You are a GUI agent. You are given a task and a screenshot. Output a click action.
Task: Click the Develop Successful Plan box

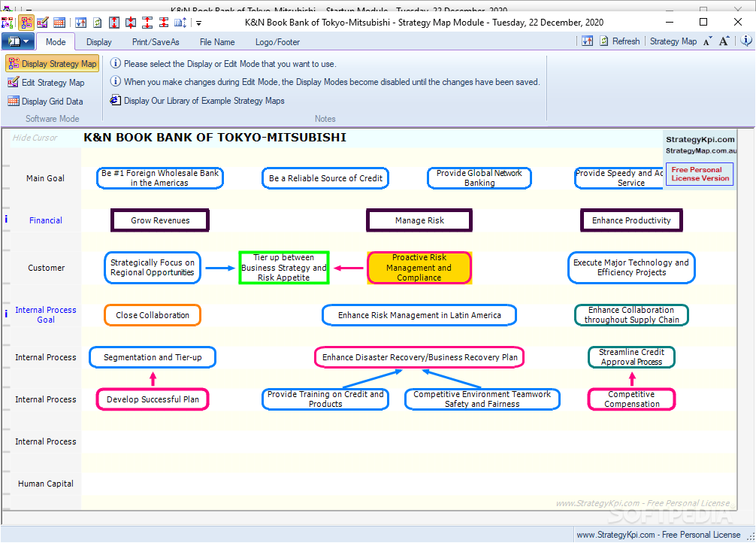tap(153, 399)
